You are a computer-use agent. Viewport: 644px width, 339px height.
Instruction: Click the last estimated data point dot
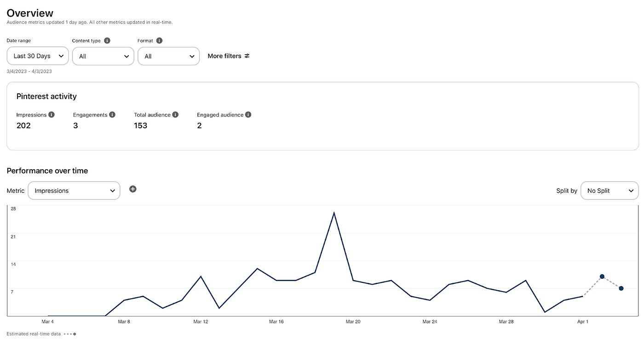[x=621, y=288]
